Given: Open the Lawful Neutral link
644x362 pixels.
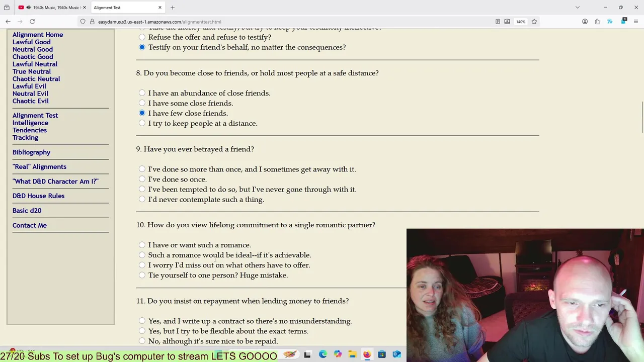Looking at the screenshot, I should (x=35, y=64).
